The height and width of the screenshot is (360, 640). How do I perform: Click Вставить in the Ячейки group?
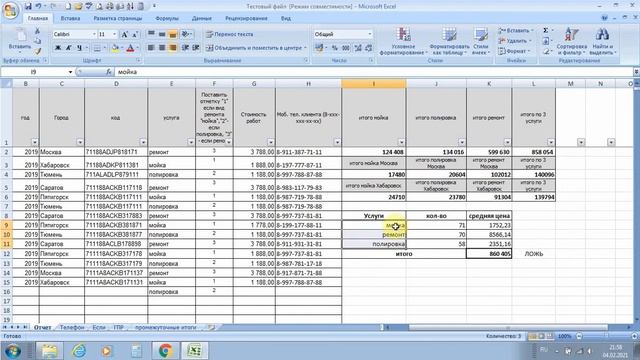515,31
